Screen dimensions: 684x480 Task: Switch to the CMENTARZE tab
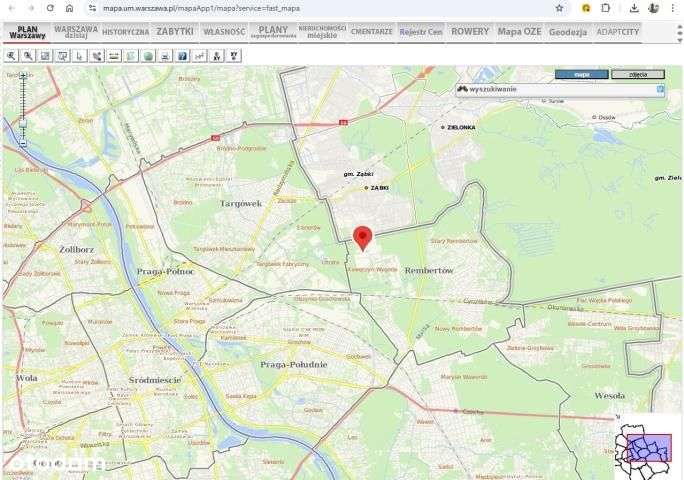(x=372, y=32)
